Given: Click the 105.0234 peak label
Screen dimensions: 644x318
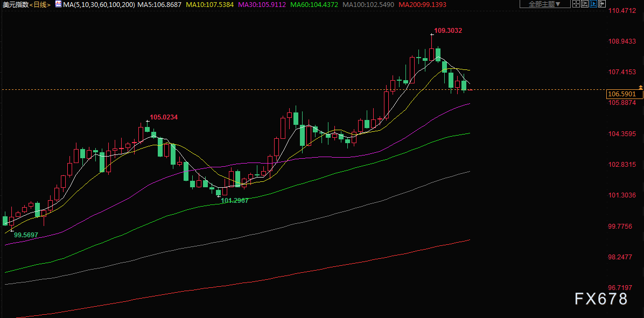Looking at the screenshot, I should click(164, 117).
